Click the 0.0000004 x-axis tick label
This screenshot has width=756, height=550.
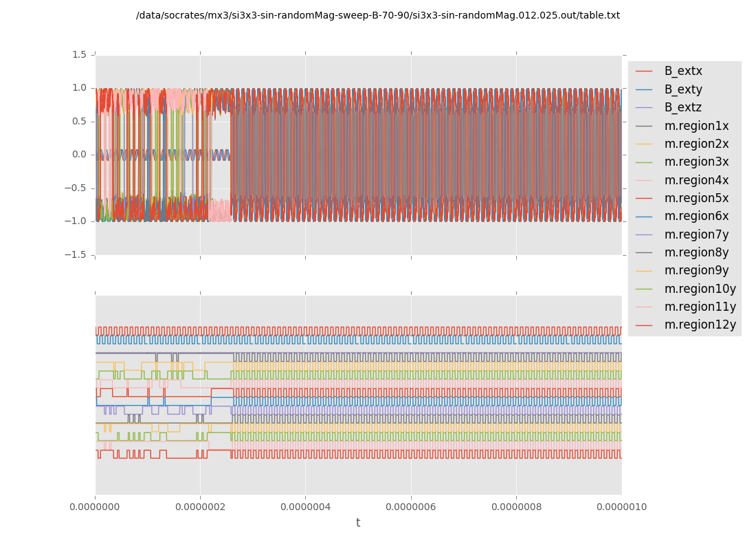(305, 507)
